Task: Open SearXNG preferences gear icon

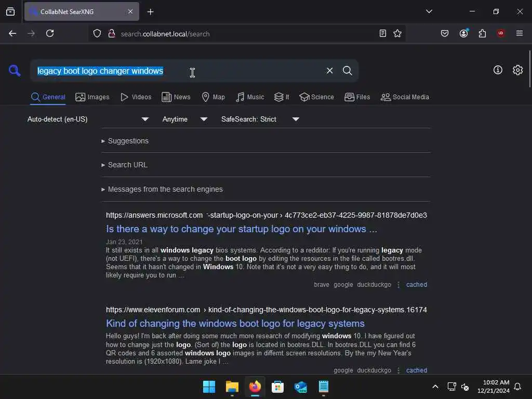Action: point(517,70)
